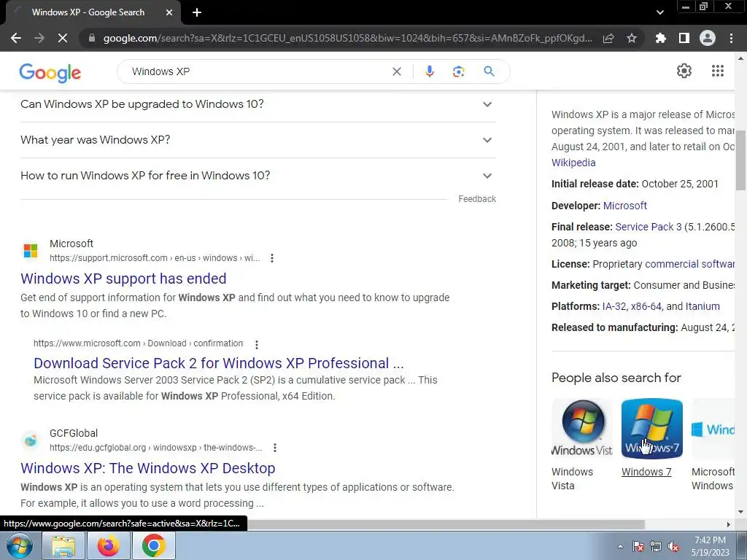Click the Google logo
Screen dimensions: 747x560
coord(50,72)
